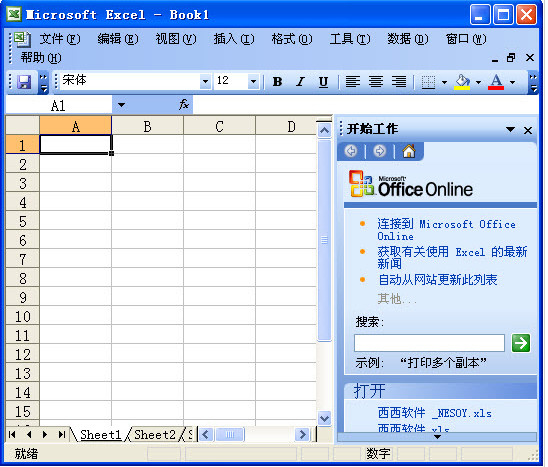This screenshot has width=548, height=467.
Task: Open 获取有关使用 Excel 的最新新闻 link
Action: [452, 257]
